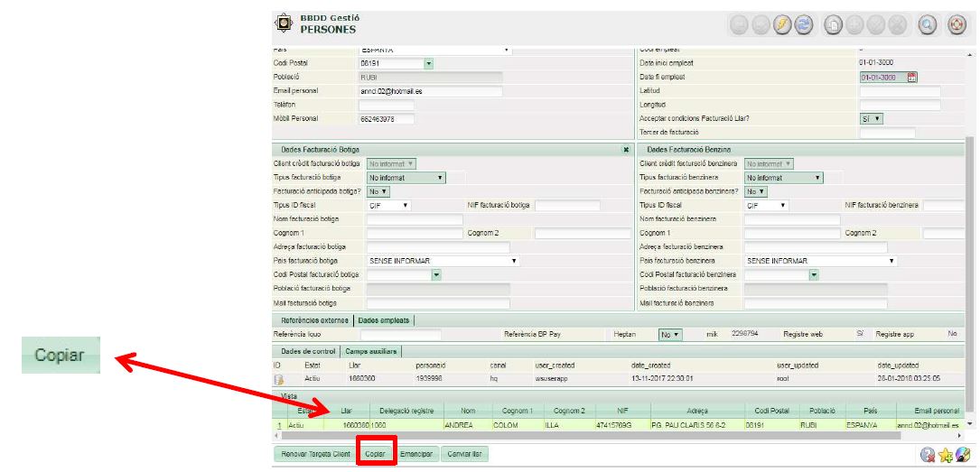Click the Email personal input field
Screen dimensions: 980x472
430,91
